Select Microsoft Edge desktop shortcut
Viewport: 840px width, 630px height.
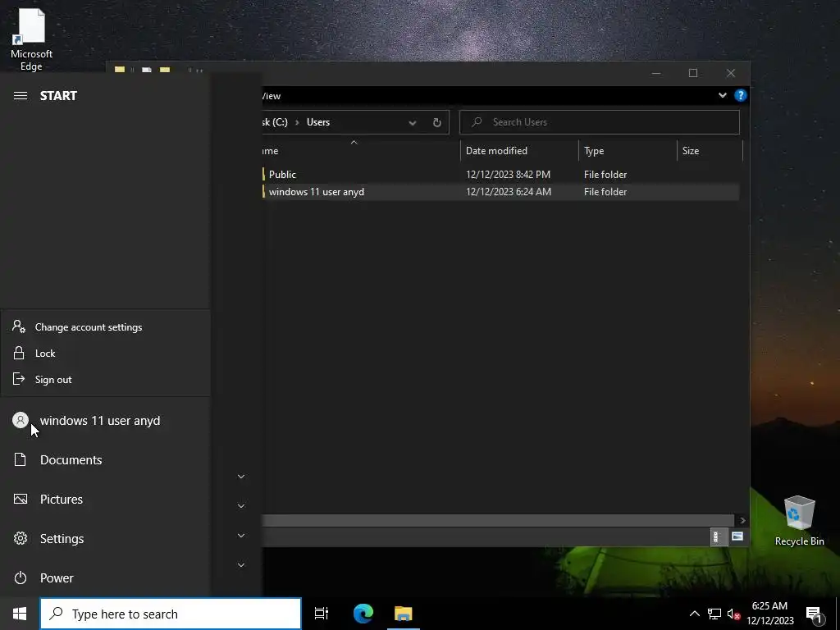32,39
